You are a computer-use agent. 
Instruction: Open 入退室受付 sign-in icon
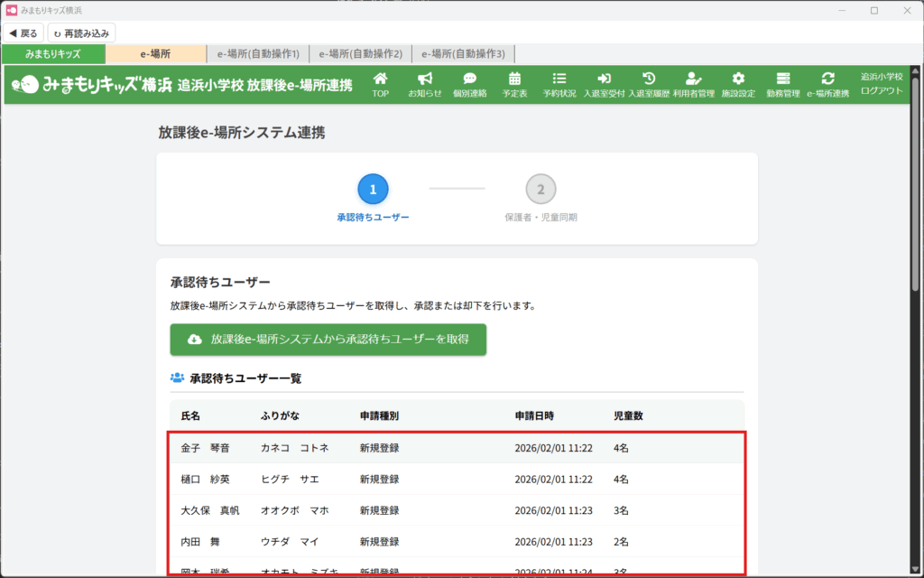coord(604,79)
